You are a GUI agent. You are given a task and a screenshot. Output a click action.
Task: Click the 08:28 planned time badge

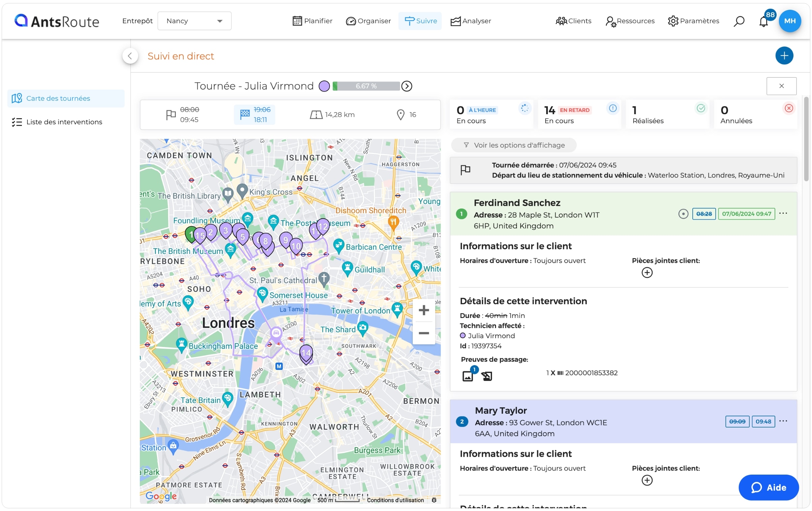click(704, 214)
